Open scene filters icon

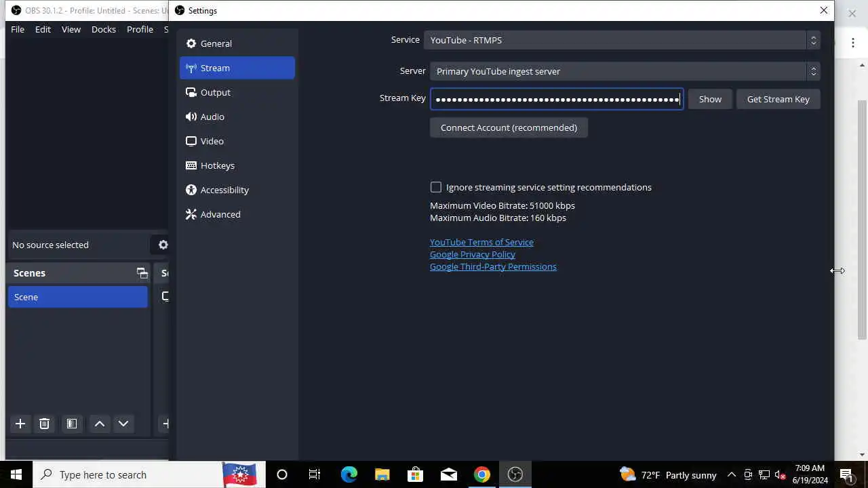click(x=71, y=424)
